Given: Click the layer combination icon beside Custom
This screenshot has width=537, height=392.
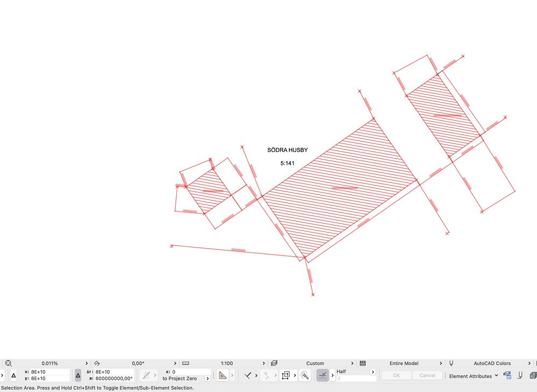Looking at the screenshot, I should (x=274, y=363).
